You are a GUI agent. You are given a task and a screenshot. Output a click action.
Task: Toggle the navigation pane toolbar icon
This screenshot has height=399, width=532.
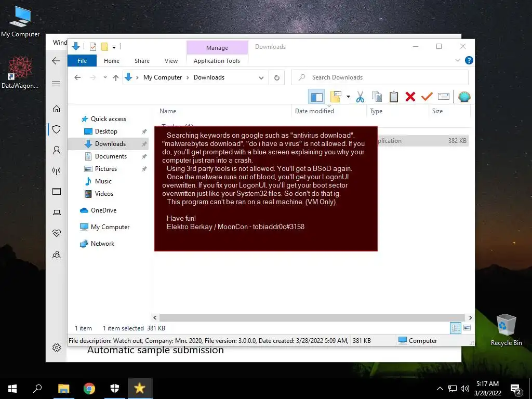pos(316,97)
